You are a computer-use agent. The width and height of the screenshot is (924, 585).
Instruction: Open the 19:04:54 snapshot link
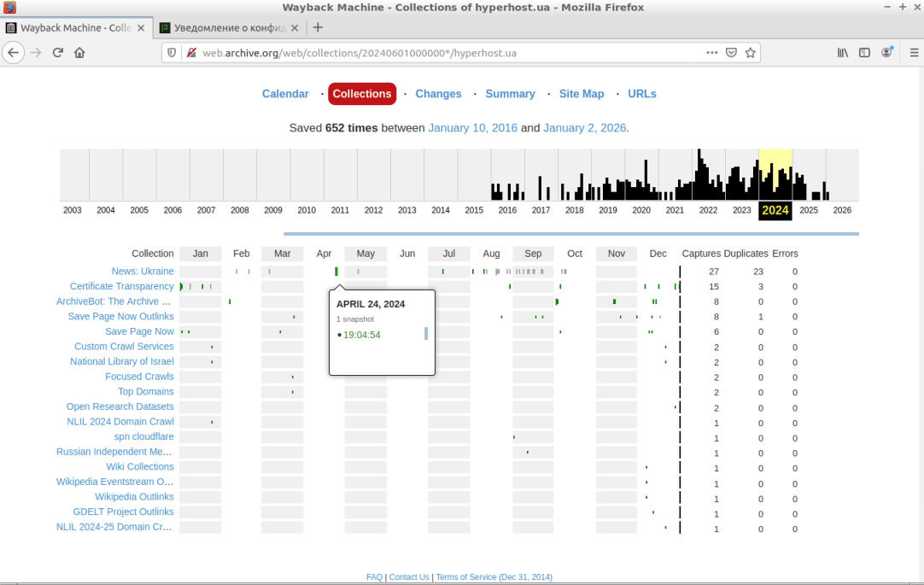tap(362, 335)
